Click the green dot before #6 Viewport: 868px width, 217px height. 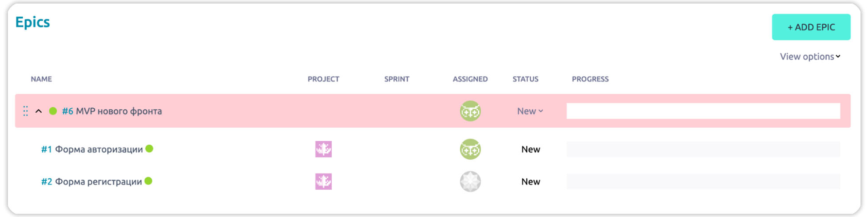pyautogui.click(x=53, y=111)
